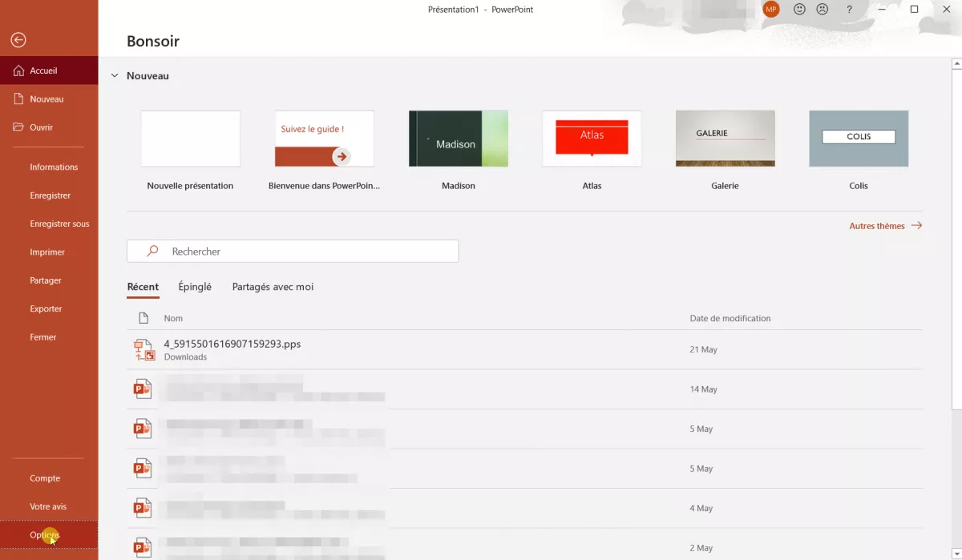The height and width of the screenshot is (560, 962).
Task: Click the search magnifier icon
Action: (152, 251)
